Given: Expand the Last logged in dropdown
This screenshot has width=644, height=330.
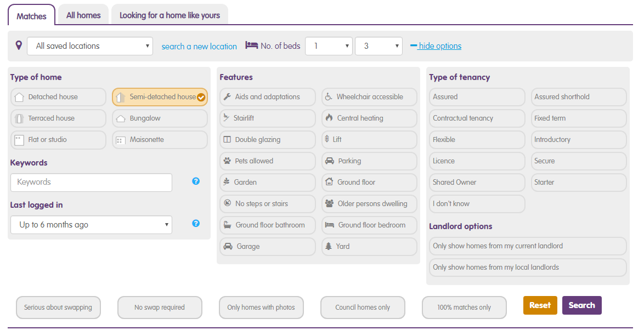Looking at the screenshot, I should pyautogui.click(x=91, y=225).
